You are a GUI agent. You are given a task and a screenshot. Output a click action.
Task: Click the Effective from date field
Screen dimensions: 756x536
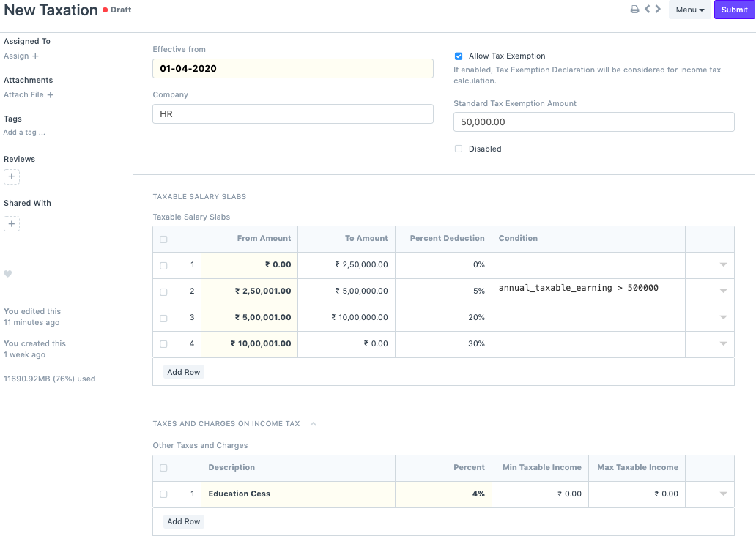coord(292,69)
